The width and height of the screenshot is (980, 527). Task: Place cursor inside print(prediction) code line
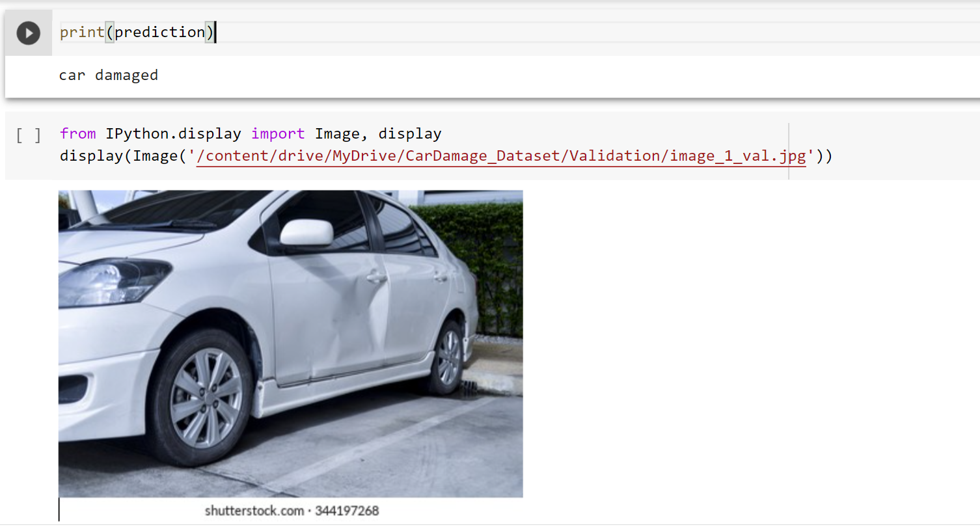tap(137, 32)
